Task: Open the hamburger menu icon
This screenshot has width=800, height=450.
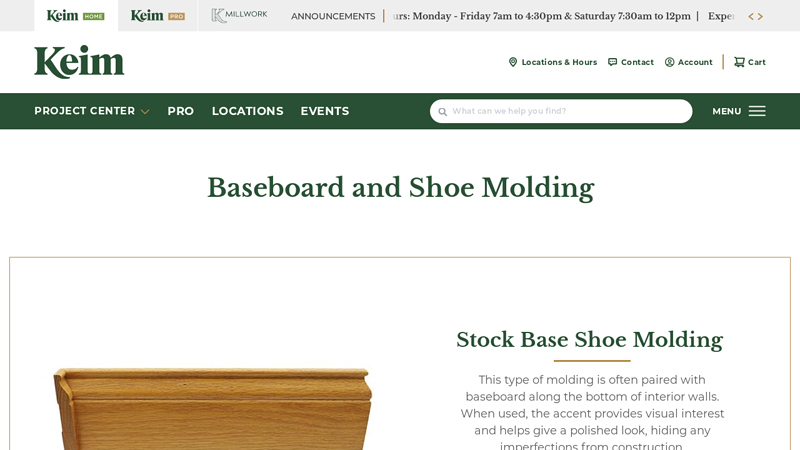Action: pos(757,111)
